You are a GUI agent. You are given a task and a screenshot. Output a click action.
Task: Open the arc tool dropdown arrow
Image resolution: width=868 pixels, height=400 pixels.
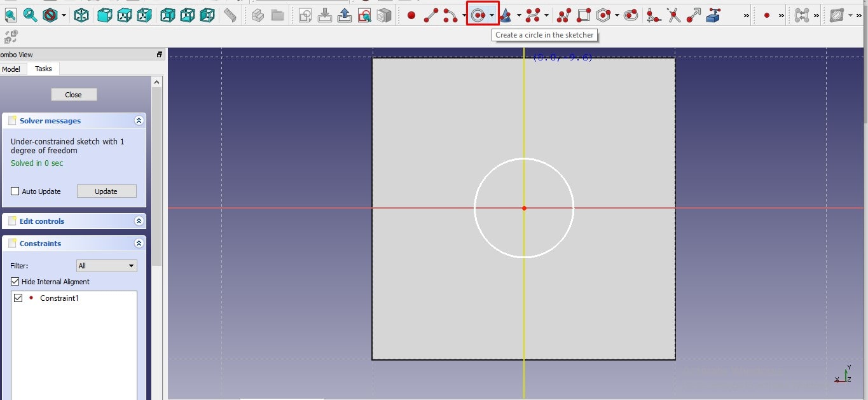click(x=464, y=15)
